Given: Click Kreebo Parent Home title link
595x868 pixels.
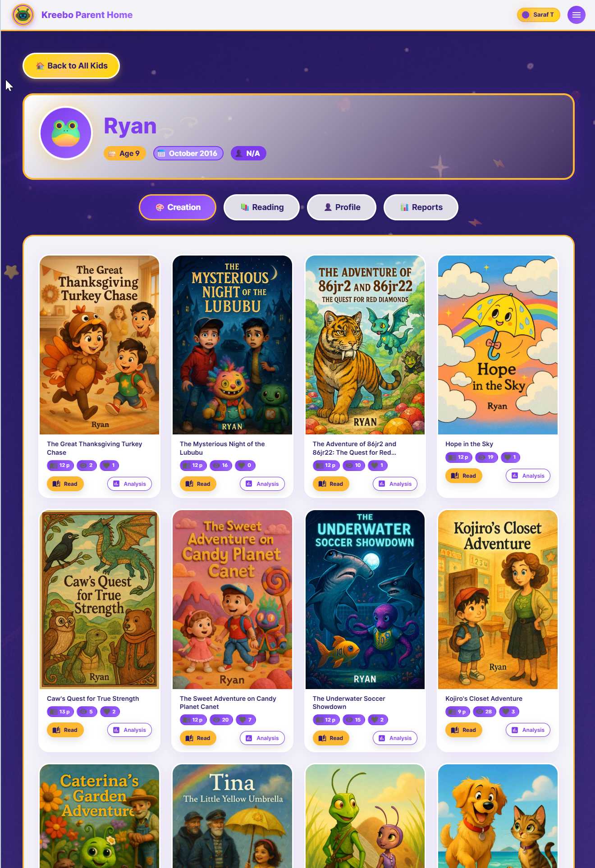Looking at the screenshot, I should (87, 15).
